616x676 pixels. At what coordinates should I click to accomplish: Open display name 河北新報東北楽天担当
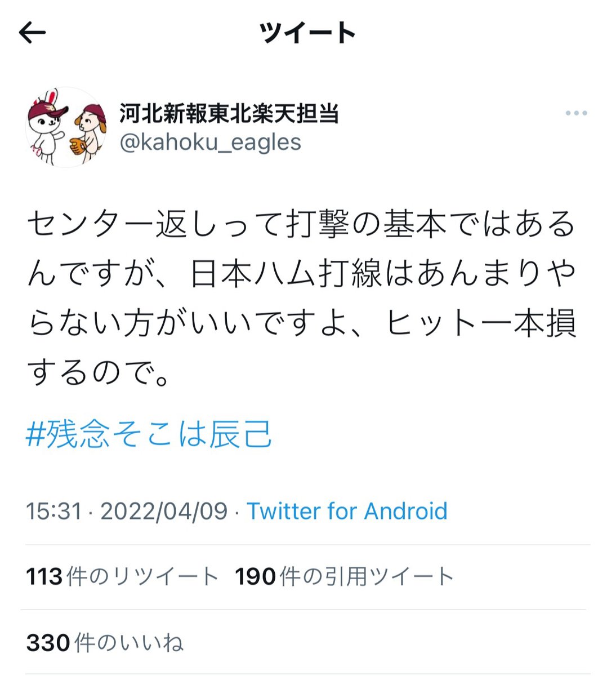coord(229,113)
